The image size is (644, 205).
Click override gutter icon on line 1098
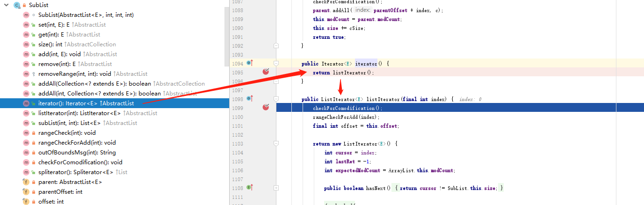[x=249, y=99]
